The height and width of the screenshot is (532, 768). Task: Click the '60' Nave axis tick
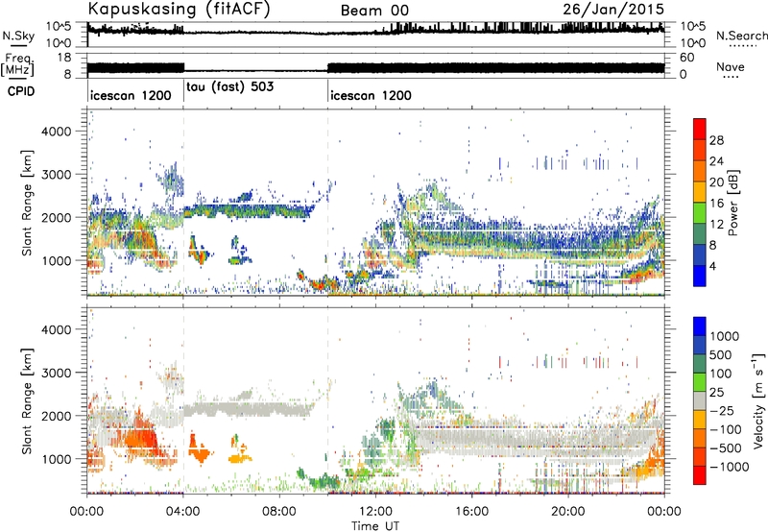(686, 58)
